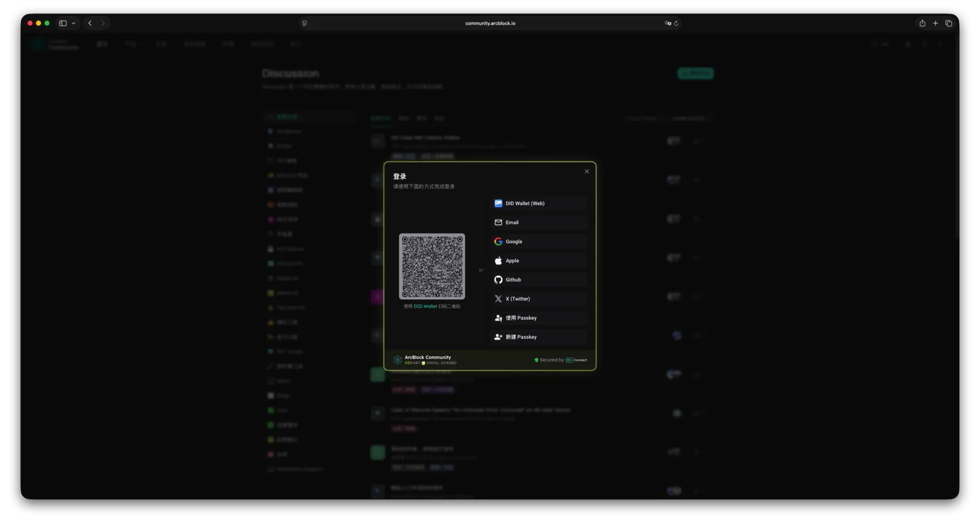Click the translate icon in the address bar
Image resolution: width=980 pixels, height=527 pixels.
click(668, 23)
